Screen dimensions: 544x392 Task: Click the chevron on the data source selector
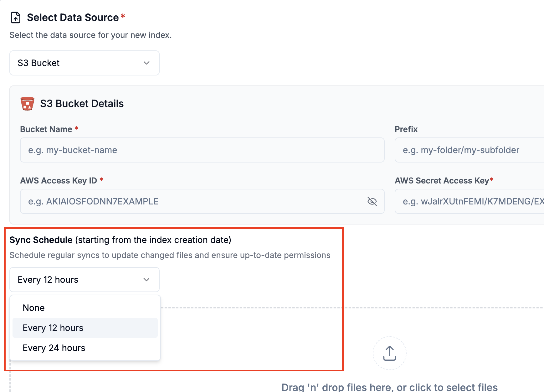point(146,63)
